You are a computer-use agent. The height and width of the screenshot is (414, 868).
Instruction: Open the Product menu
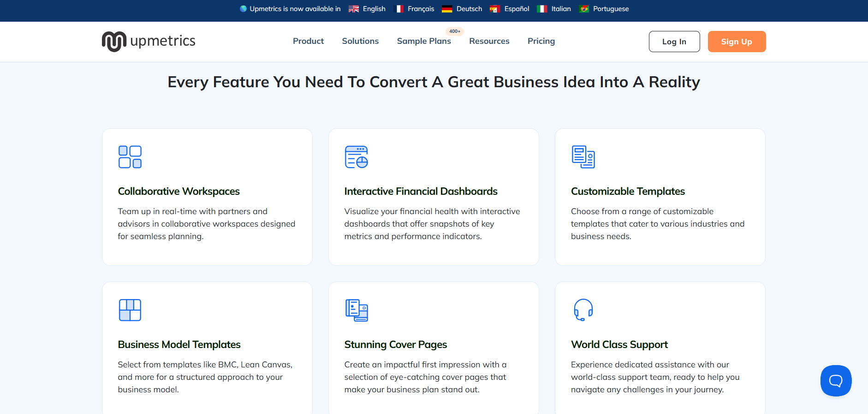[308, 41]
